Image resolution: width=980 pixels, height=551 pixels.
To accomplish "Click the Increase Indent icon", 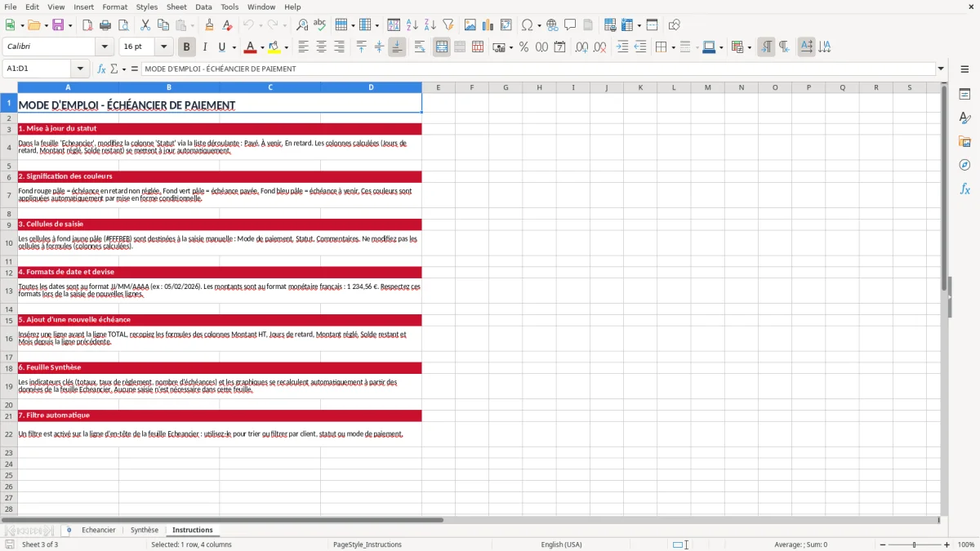I will 622,47.
